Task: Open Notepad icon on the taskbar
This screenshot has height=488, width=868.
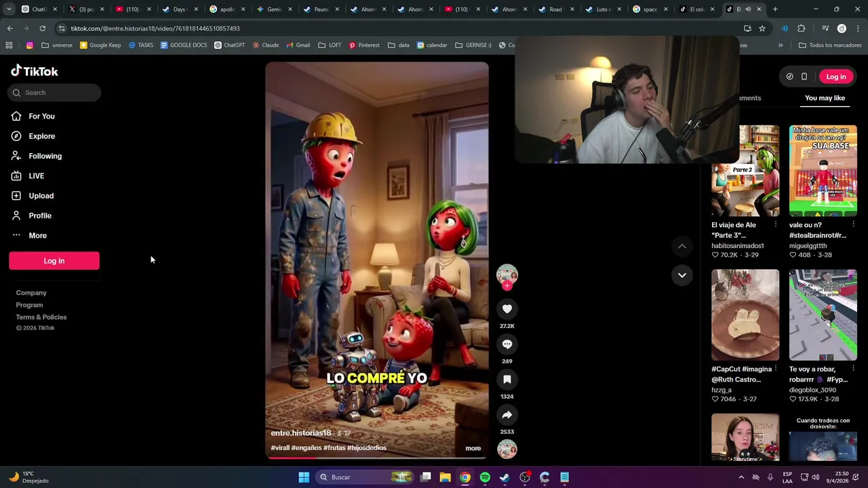Action: tap(564, 477)
